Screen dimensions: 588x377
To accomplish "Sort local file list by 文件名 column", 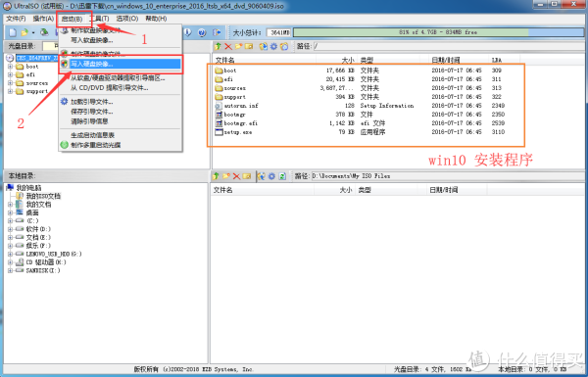I will coord(262,190).
